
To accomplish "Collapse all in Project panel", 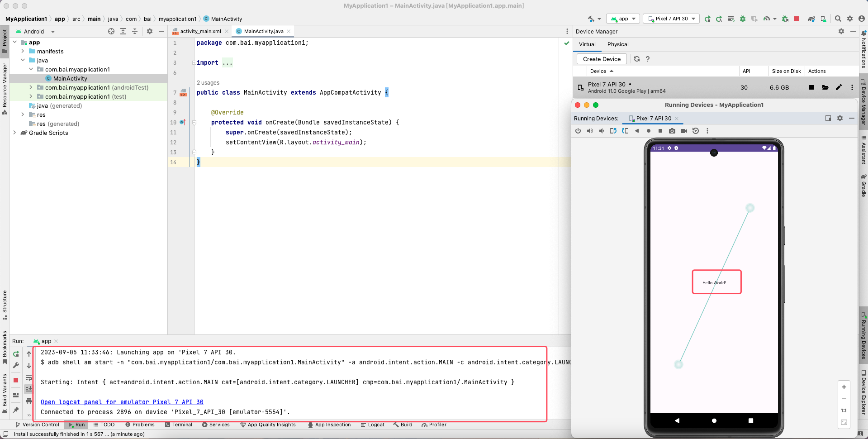I will coord(135,31).
